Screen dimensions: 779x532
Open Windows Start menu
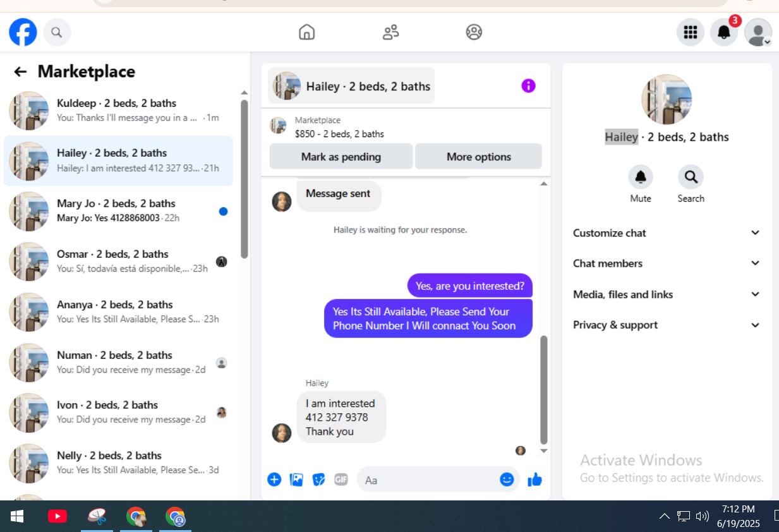(x=17, y=516)
